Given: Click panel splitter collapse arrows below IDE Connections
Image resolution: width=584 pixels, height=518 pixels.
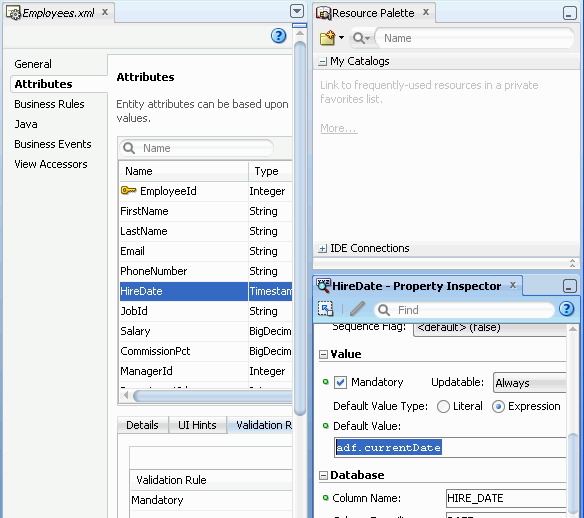Looking at the screenshot, I should point(572,263).
